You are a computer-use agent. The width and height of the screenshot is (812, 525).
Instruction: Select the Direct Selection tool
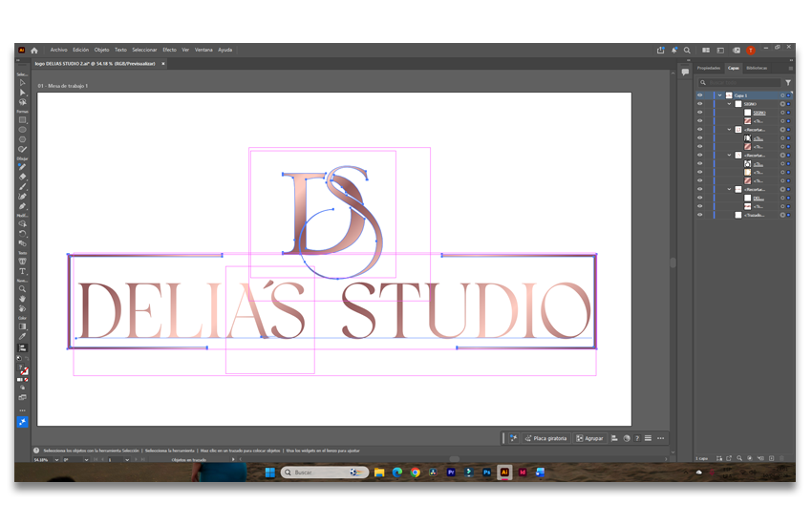[x=22, y=93]
